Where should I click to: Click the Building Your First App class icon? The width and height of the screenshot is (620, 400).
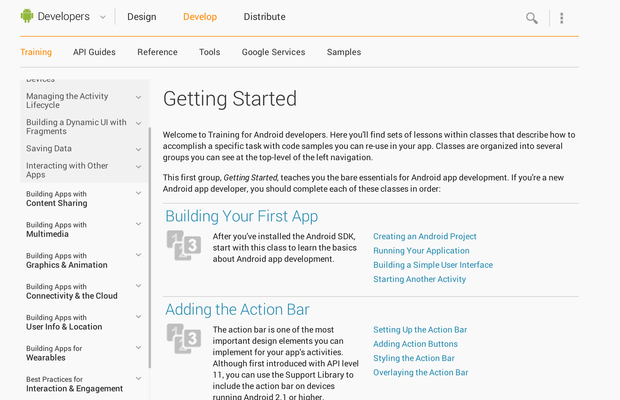coord(182,245)
